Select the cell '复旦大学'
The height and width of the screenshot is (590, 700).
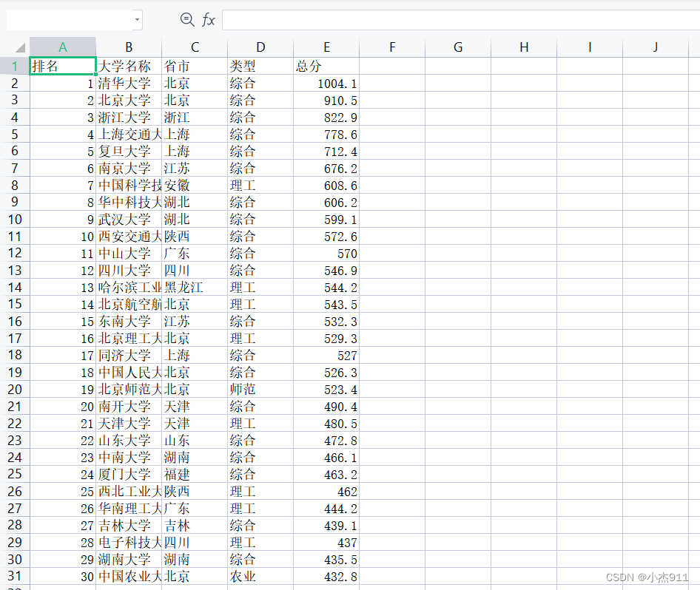(129, 151)
